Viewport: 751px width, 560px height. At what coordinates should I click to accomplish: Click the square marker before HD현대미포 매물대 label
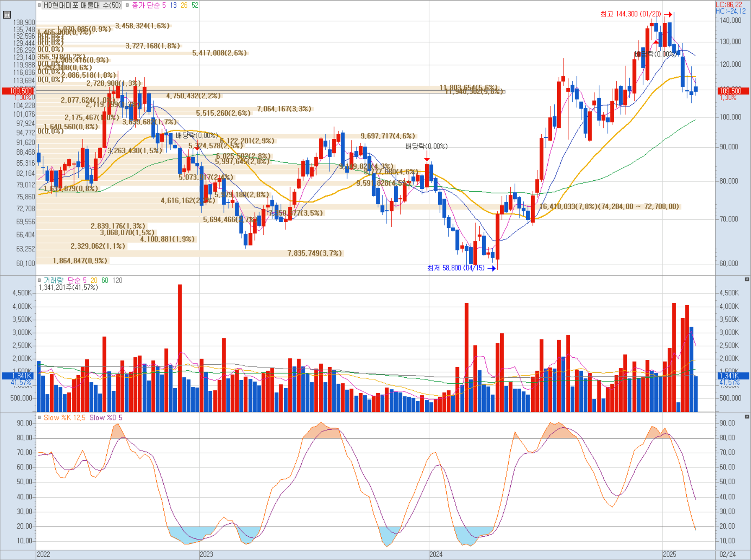[39, 5]
